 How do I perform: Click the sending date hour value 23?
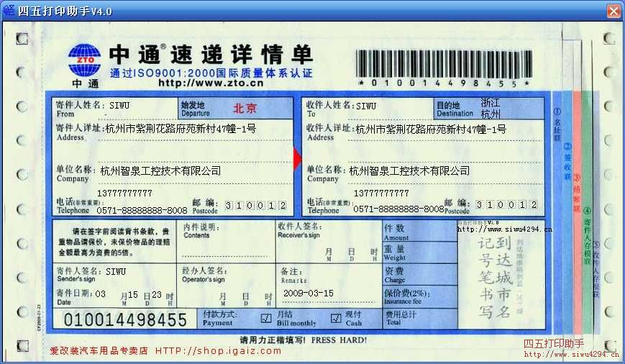(x=156, y=295)
